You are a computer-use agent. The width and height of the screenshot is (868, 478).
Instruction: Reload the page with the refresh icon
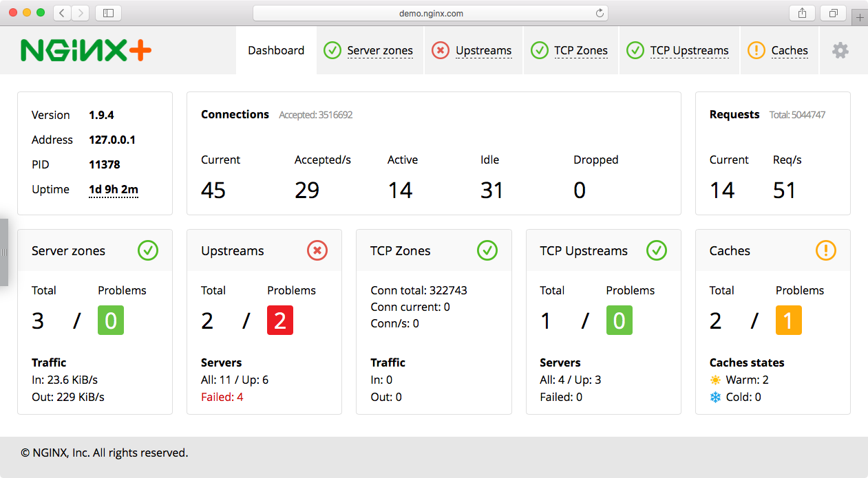click(x=600, y=13)
